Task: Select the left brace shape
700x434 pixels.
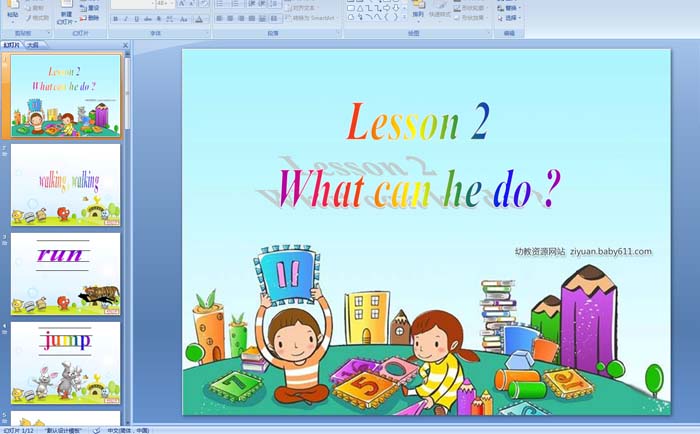Action: (387, 17)
